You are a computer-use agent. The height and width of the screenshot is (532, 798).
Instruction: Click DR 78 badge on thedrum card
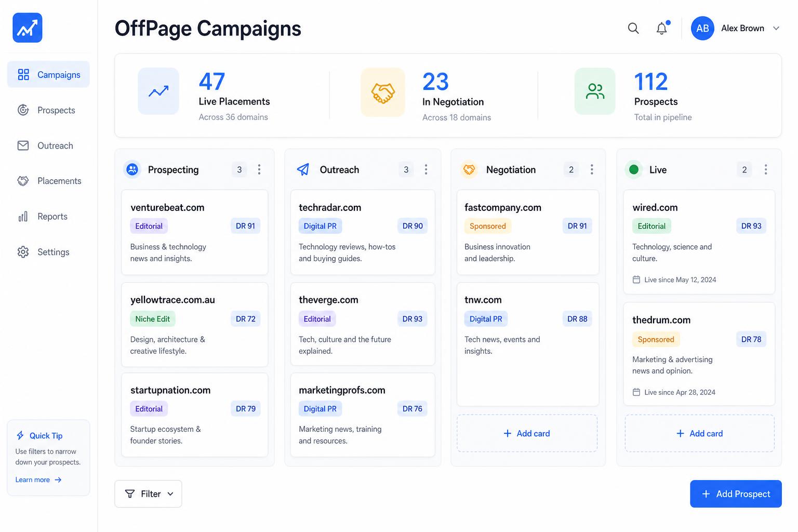pyautogui.click(x=751, y=339)
